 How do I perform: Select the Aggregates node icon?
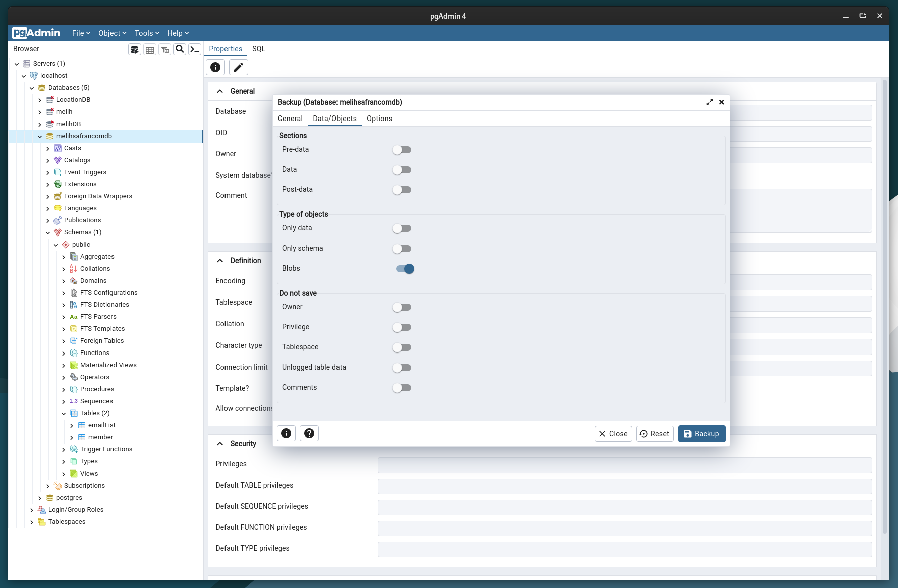[x=74, y=257]
